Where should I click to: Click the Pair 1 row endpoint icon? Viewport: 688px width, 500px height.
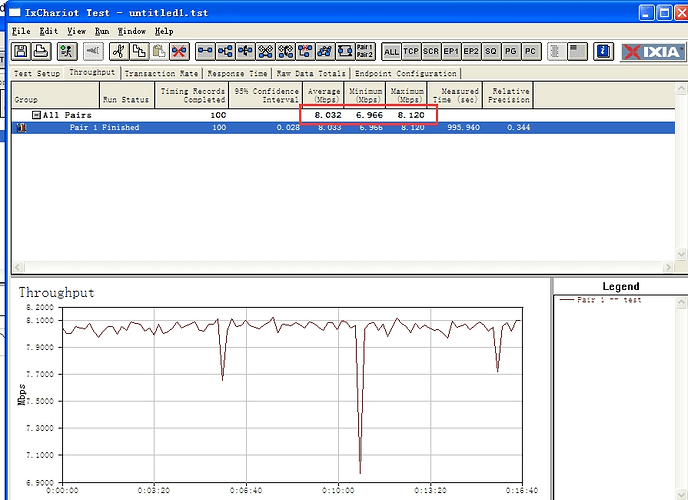click(22, 128)
